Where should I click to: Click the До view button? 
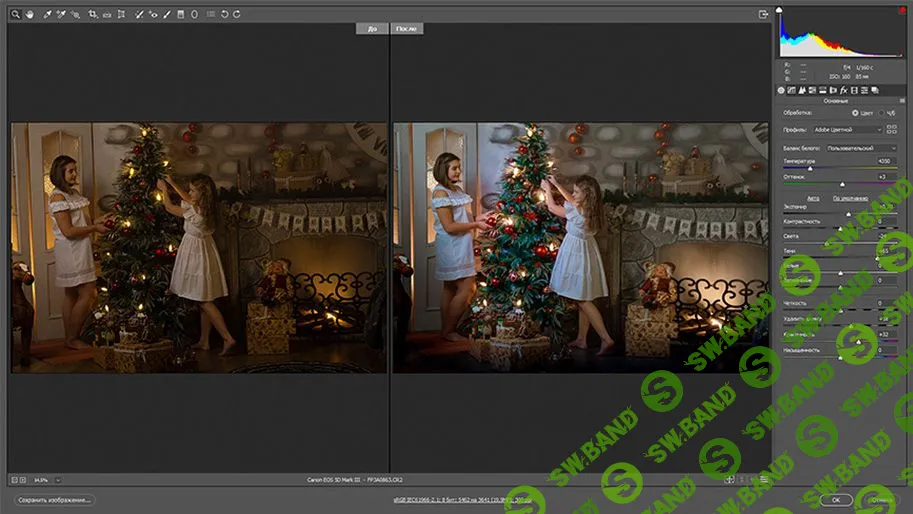point(372,29)
